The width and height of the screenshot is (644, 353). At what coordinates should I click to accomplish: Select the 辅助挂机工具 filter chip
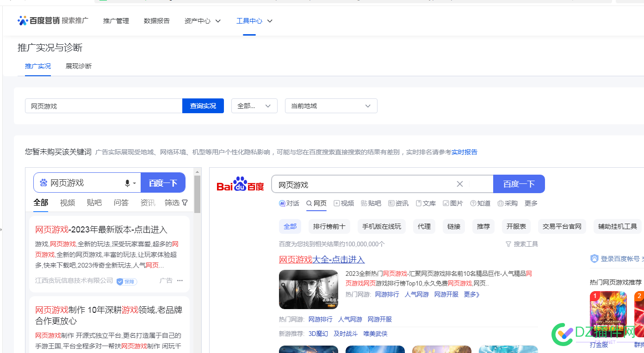click(618, 226)
